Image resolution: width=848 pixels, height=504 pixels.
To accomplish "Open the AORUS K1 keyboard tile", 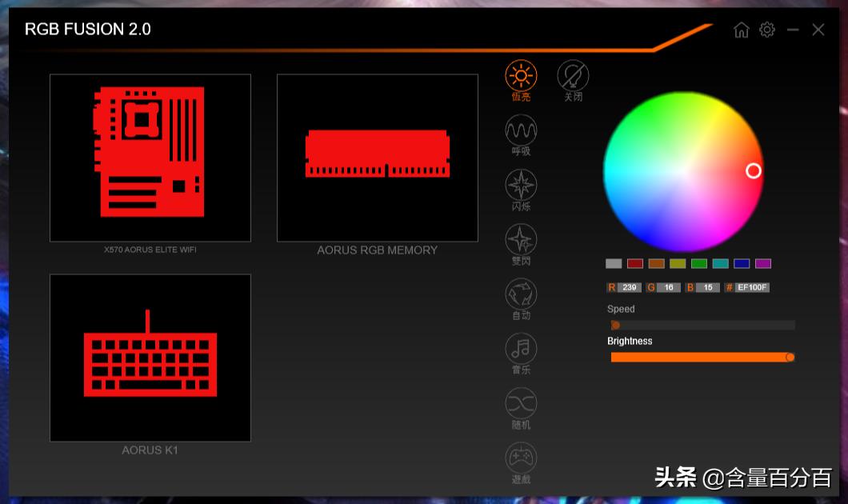I will pyautogui.click(x=150, y=358).
